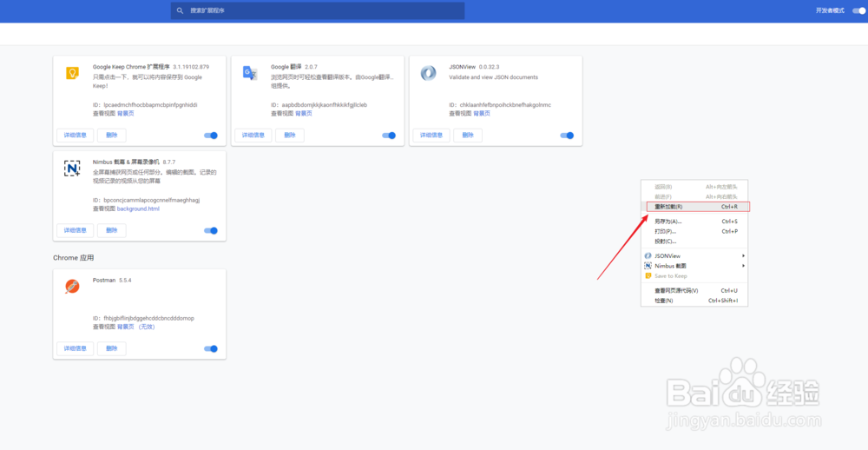Click the search magnifier icon
Image resolution: width=868 pixels, height=450 pixels.
(180, 10)
